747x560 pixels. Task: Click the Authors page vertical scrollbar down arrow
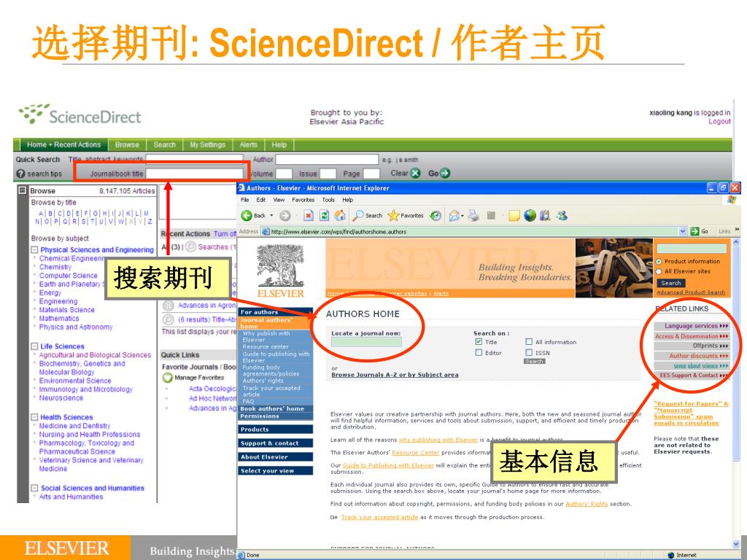coord(736,543)
